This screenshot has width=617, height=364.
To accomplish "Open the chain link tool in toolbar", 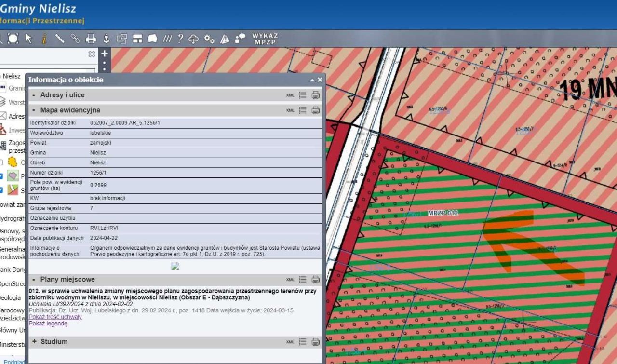I will click(75, 39).
